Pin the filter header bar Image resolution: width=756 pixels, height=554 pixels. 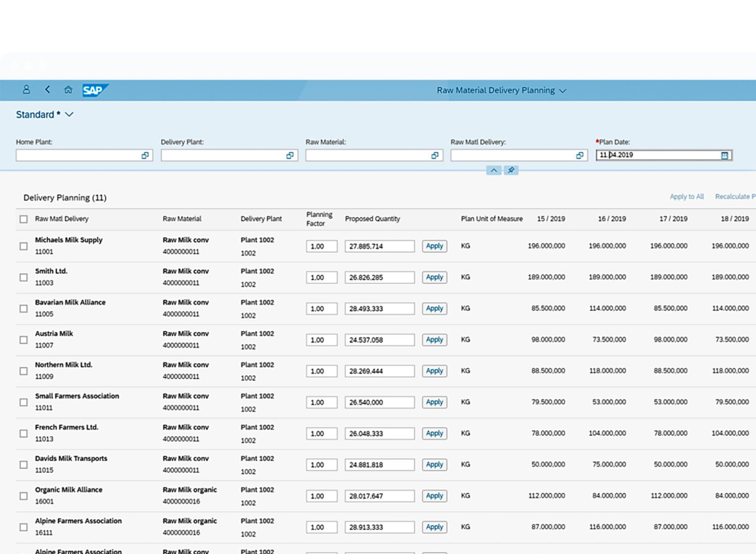(511, 170)
